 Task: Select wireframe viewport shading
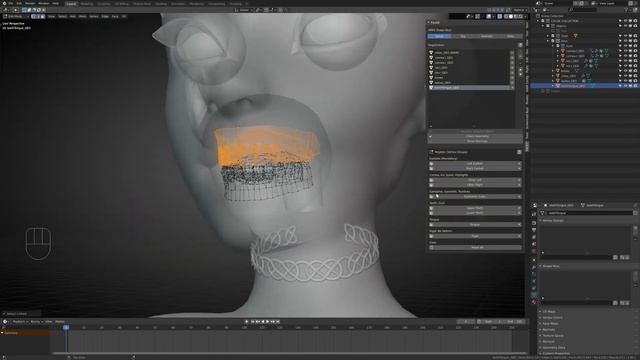pos(506,16)
